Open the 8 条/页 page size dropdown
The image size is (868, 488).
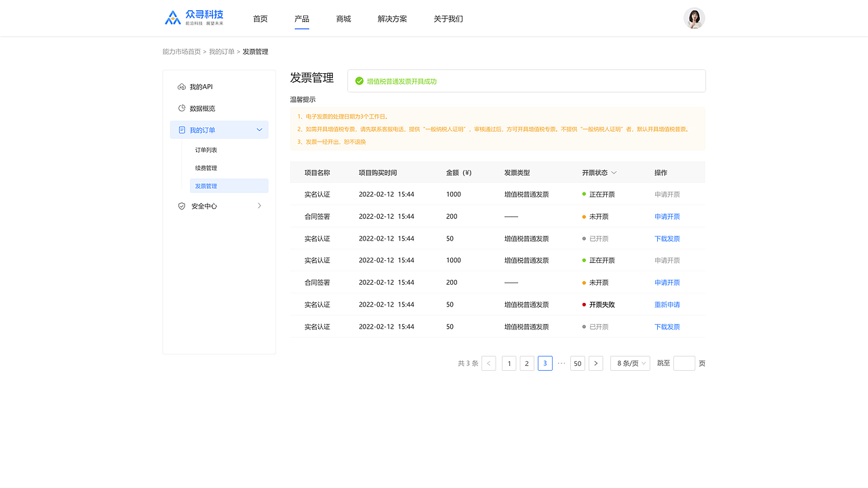coord(629,363)
